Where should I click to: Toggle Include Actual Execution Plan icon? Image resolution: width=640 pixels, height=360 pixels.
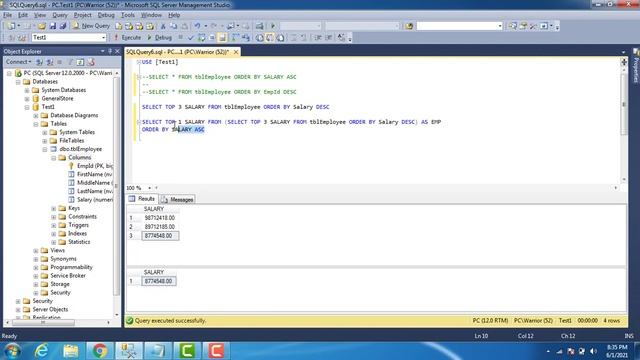click(235, 38)
